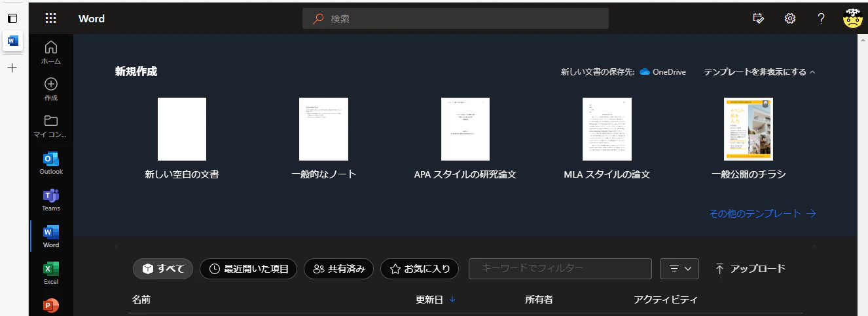Go to ホーム in the sidebar

(51, 52)
